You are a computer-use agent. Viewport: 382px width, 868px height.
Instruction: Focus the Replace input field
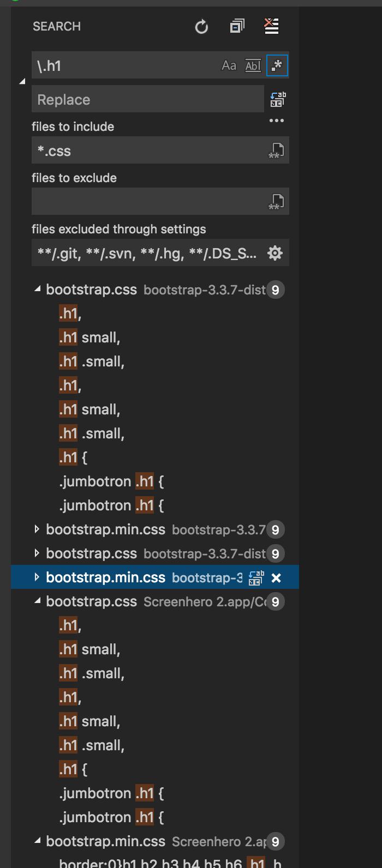[148, 99]
